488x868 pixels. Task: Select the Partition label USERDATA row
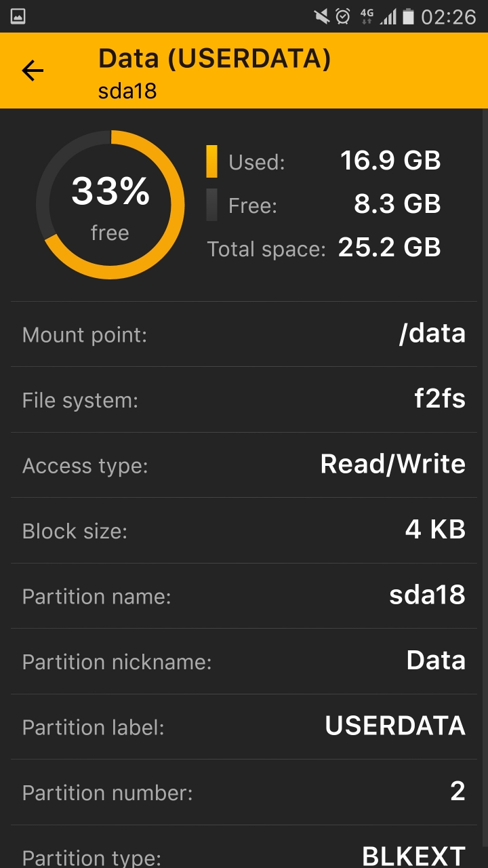(244, 727)
